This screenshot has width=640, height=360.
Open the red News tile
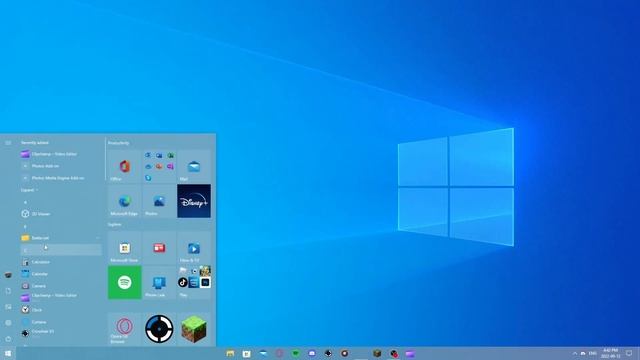click(x=159, y=247)
